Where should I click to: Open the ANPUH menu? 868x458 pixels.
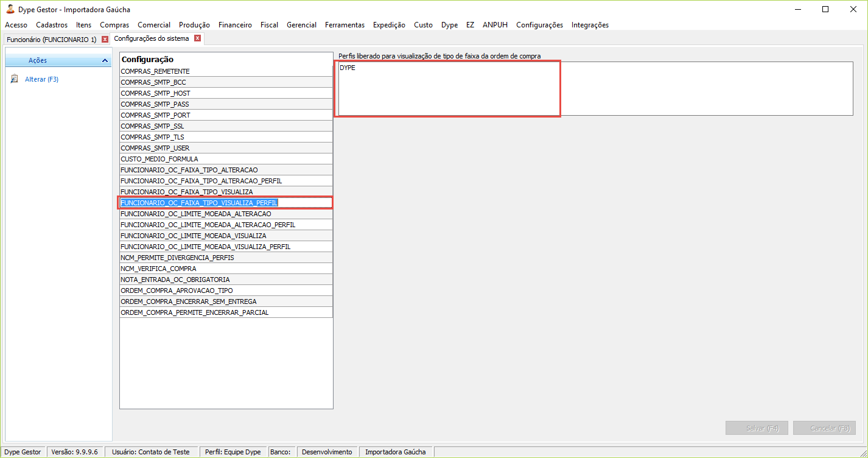pos(495,25)
